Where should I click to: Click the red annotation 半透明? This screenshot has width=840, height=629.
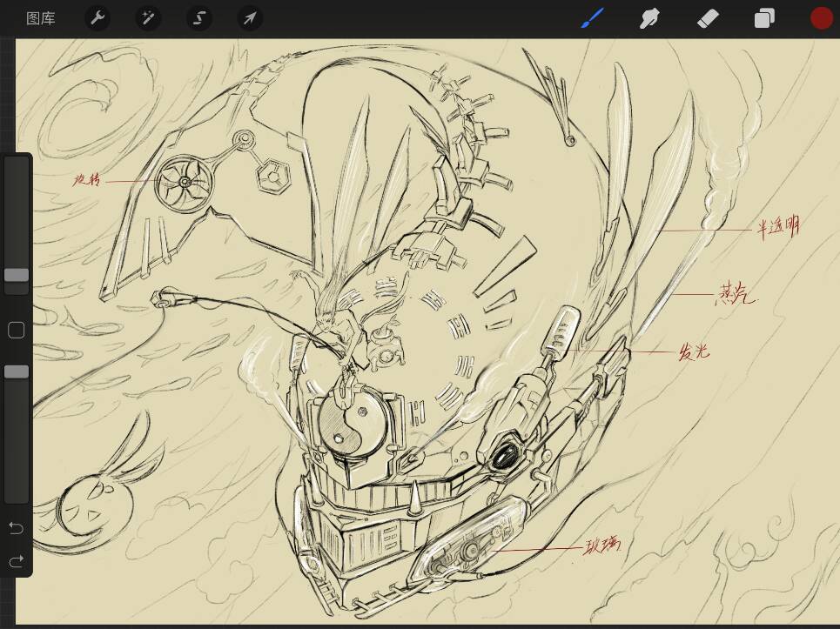[x=778, y=228]
